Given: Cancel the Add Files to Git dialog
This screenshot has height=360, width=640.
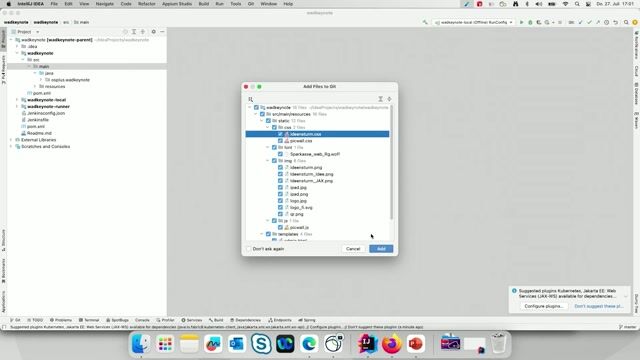Looking at the screenshot, I should point(353,249).
